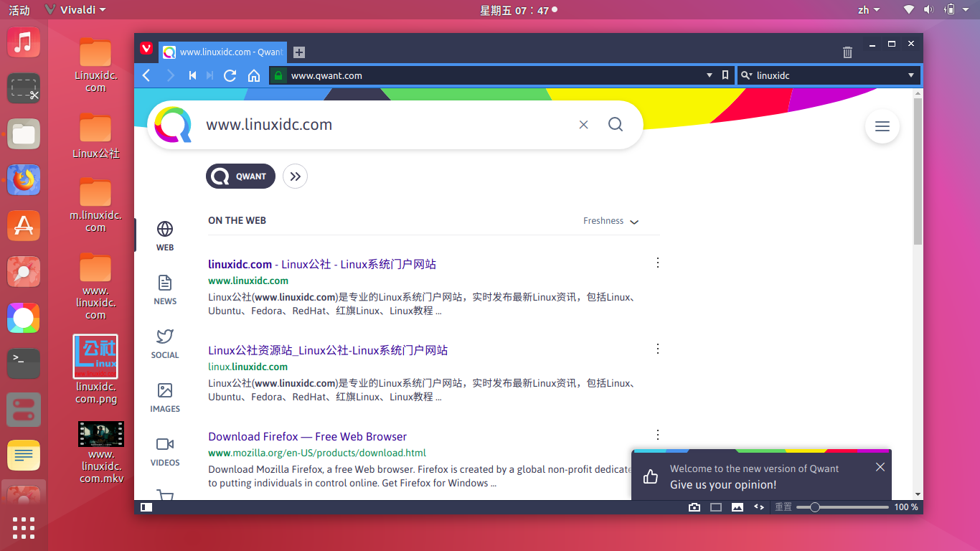Open the Download Firefox — Free Web Browser link
This screenshot has height=551, width=980.
click(x=307, y=436)
